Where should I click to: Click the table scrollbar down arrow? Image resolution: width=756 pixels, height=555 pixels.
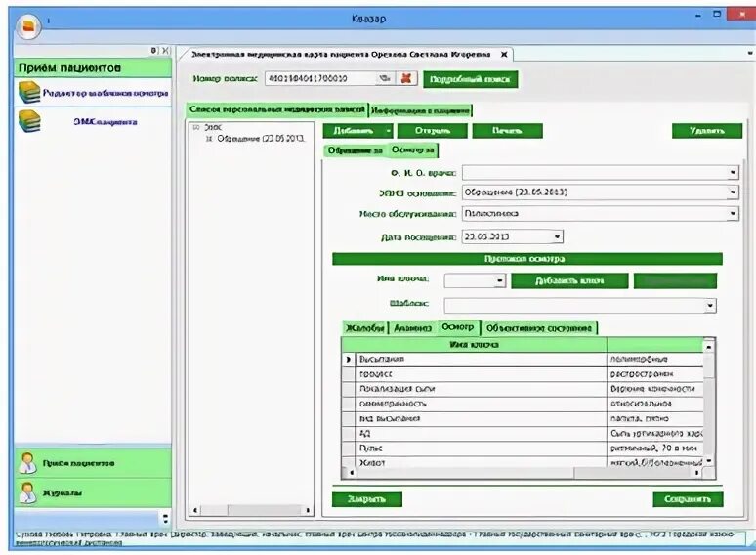click(x=709, y=461)
